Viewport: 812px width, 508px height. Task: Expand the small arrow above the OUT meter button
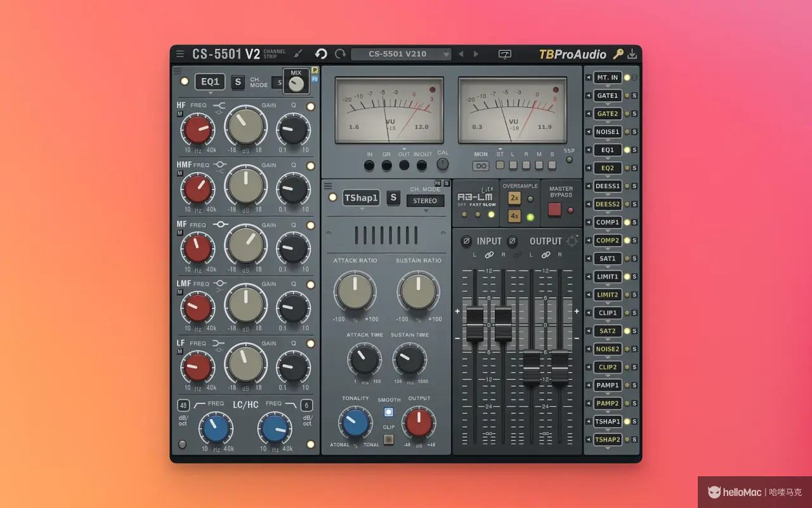point(404,149)
